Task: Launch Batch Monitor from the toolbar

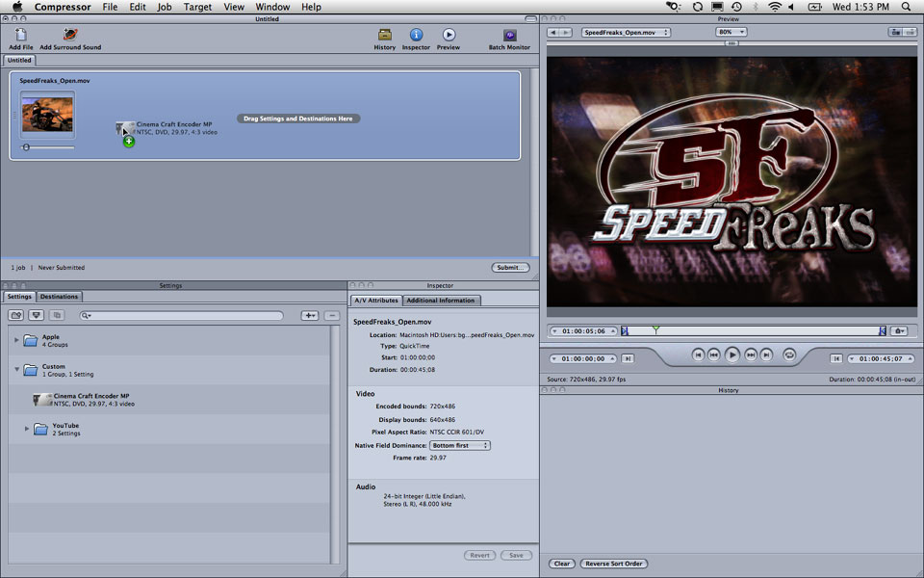Action: pos(510,35)
